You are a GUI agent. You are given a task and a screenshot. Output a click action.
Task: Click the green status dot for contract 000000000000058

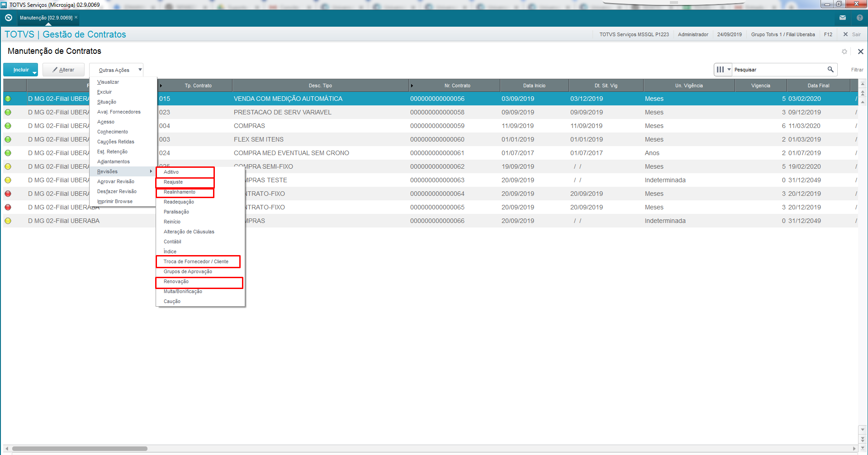8,112
